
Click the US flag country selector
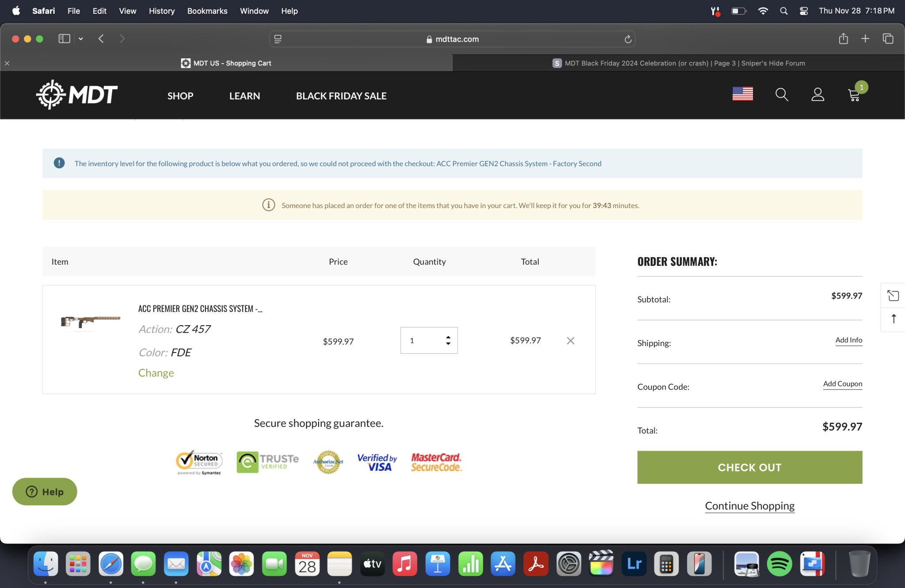[x=742, y=94]
